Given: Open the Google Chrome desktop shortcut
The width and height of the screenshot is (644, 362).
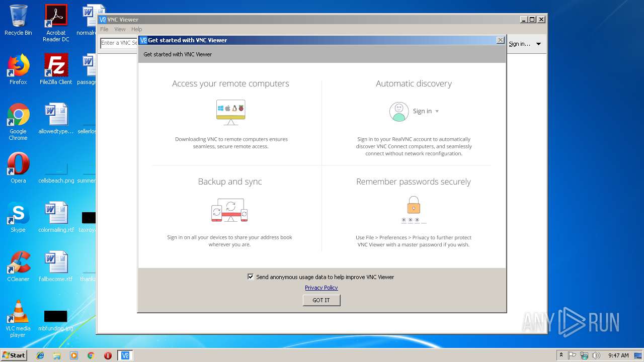Looking at the screenshot, I should tap(18, 122).
